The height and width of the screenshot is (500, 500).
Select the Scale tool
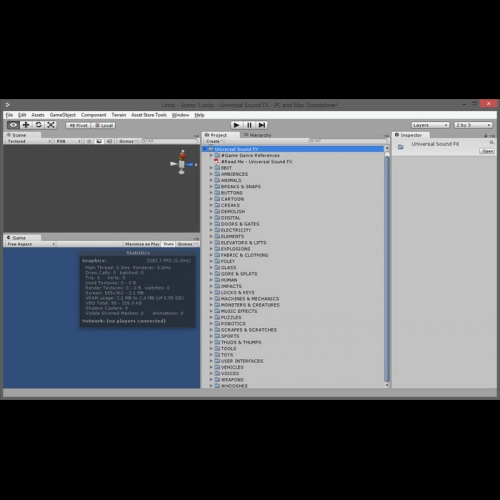pyautogui.click(x=51, y=125)
